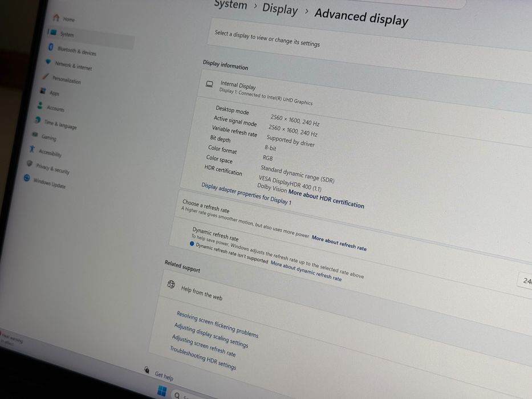Click the globe icon beside Help from the web

171,284
